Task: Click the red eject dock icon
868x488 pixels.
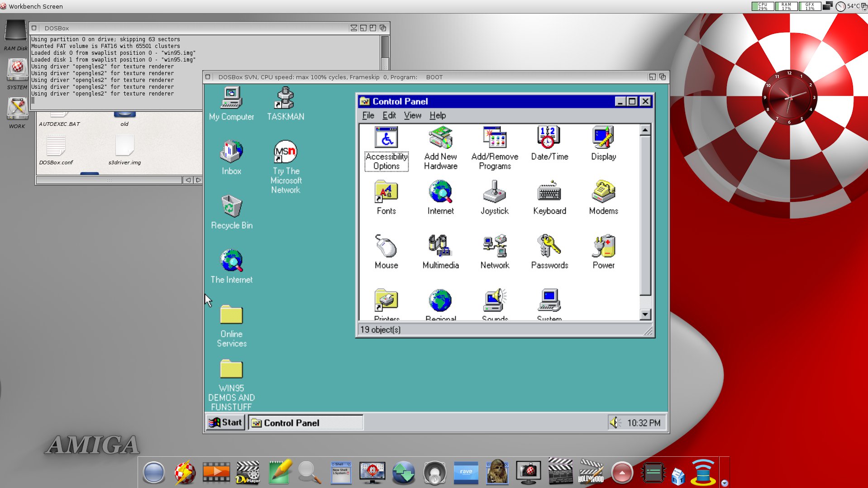Action: [x=622, y=473]
